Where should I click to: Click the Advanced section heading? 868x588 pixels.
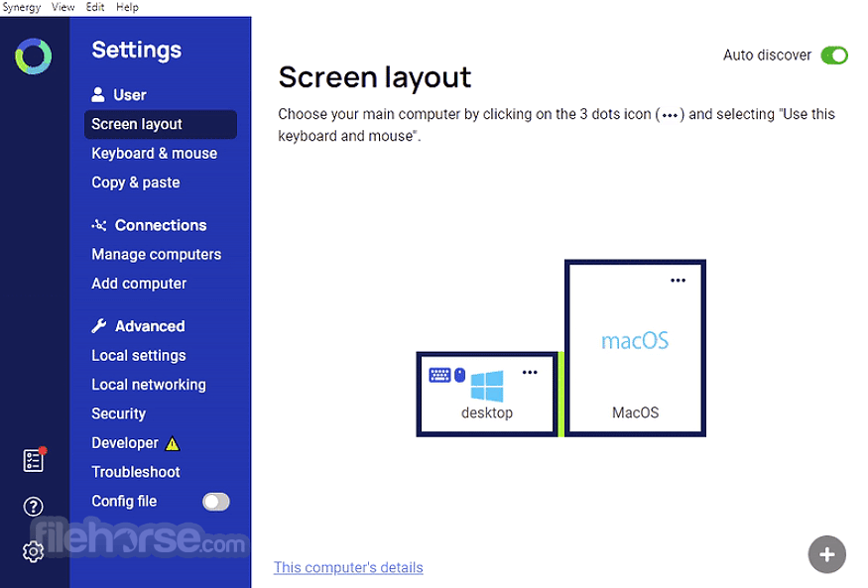coord(150,326)
